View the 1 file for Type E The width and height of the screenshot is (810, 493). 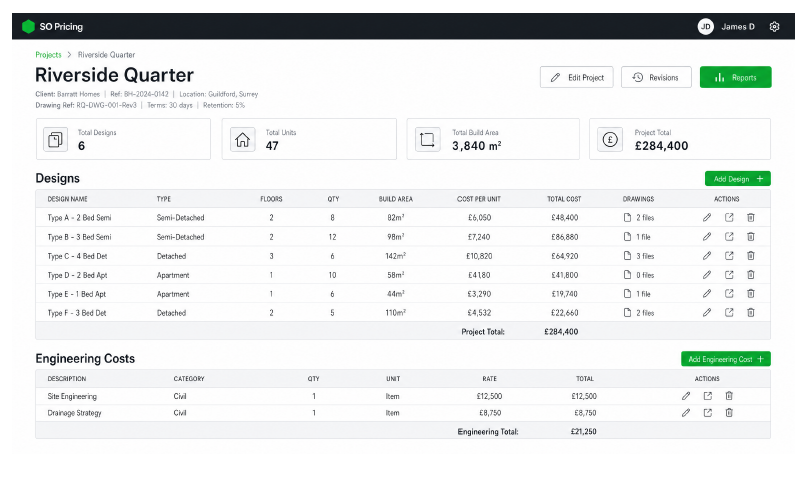(x=637, y=294)
